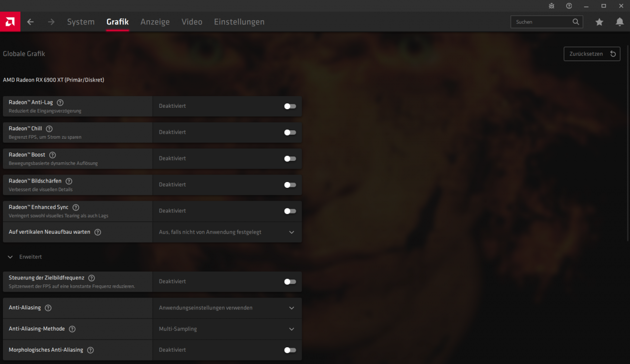Click the AMD logo home icon

10,22
